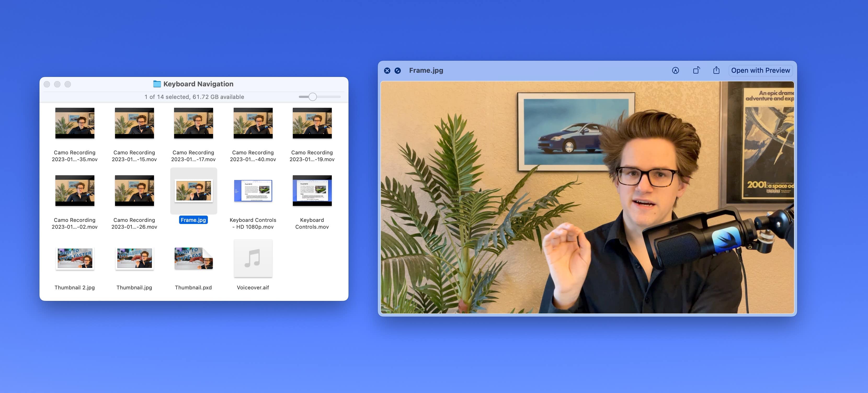
Task: Enter full screen in Quick Look window
Action: pos(398,70)
